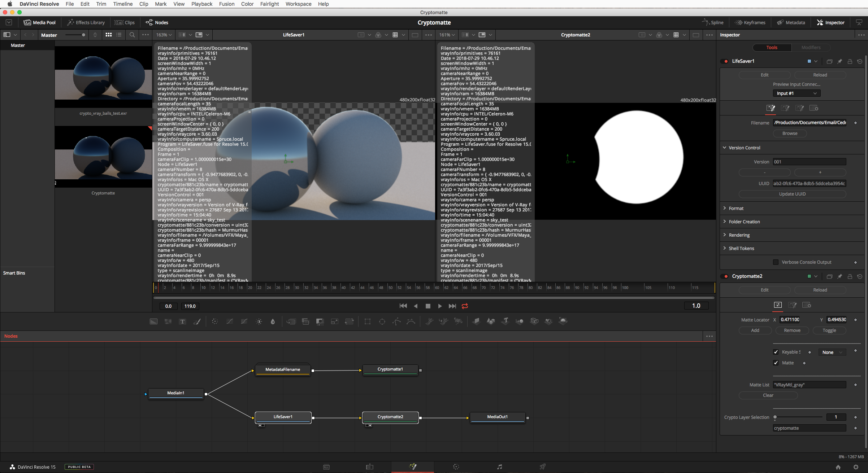Open the Input #1 preview dropdown

coord(797,93)
